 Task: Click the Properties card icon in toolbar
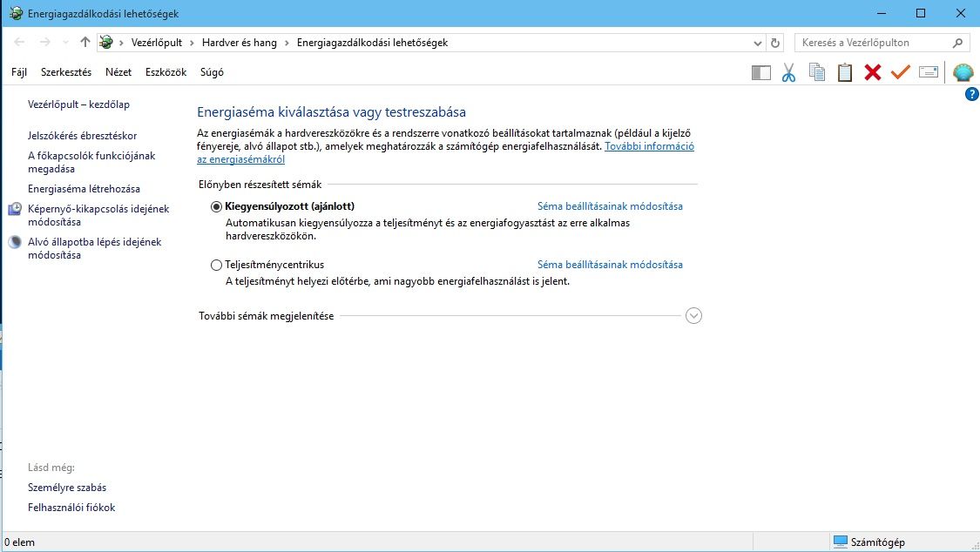pyautogui.click(x=928, y=72)
